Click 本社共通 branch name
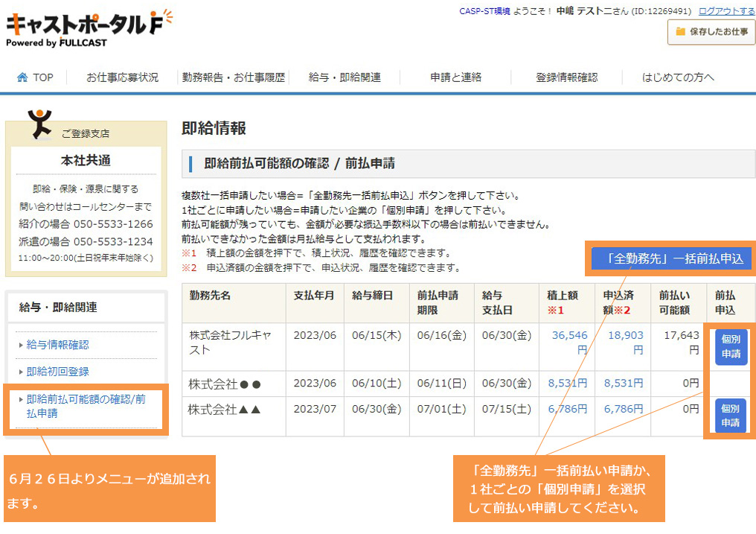 86,160
